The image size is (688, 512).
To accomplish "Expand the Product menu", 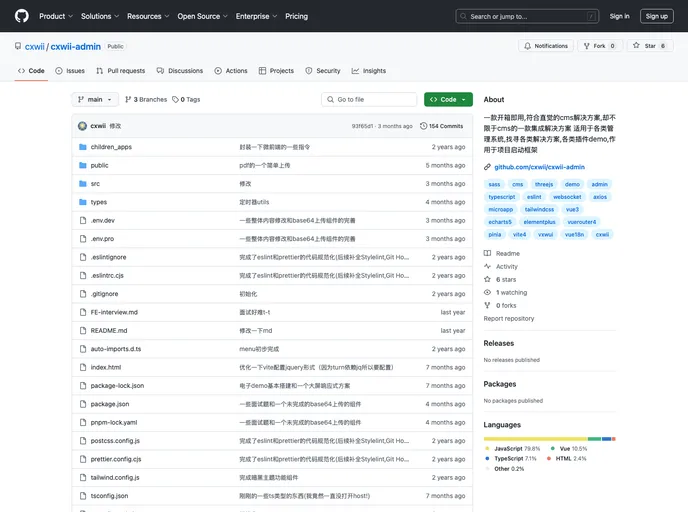I will click(56, 16).
